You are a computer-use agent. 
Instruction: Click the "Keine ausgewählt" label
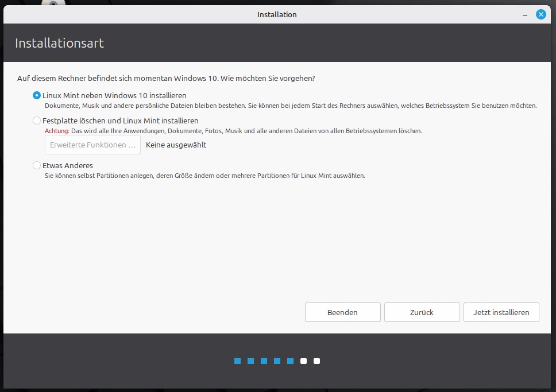point(176,145)
